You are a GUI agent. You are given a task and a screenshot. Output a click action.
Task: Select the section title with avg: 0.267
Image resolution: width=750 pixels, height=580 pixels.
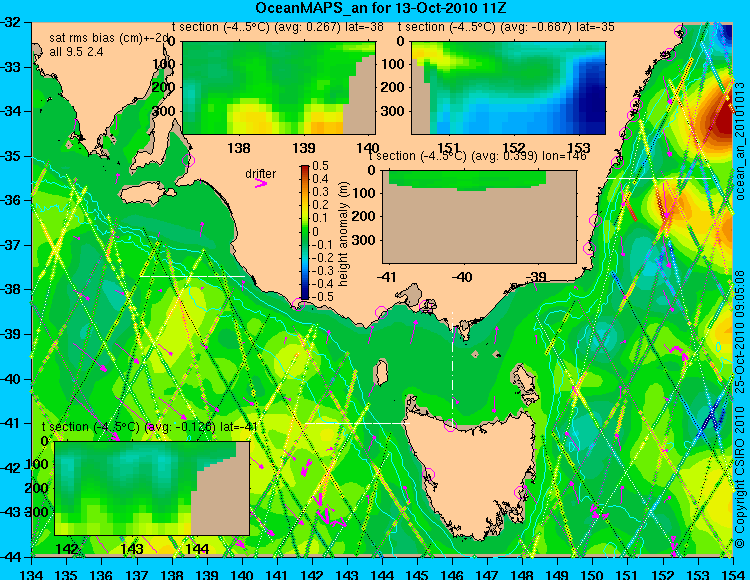pos(277,27)
